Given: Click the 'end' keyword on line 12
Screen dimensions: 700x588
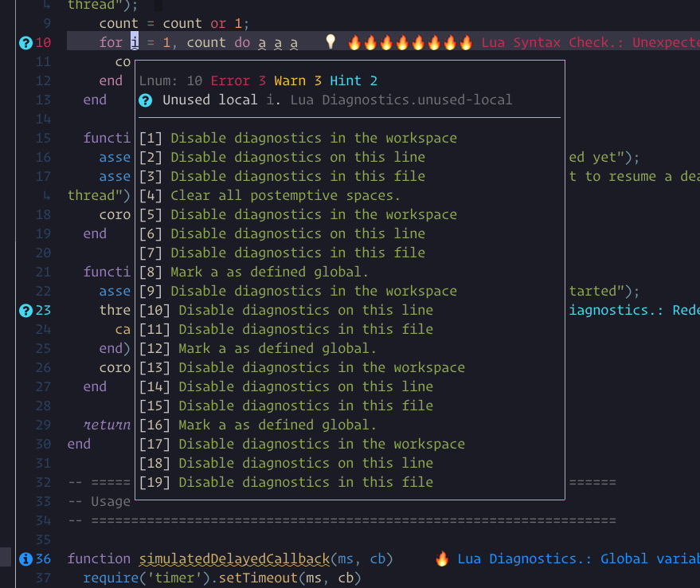Looking at the screenshot, I should [x=111, y=81].
